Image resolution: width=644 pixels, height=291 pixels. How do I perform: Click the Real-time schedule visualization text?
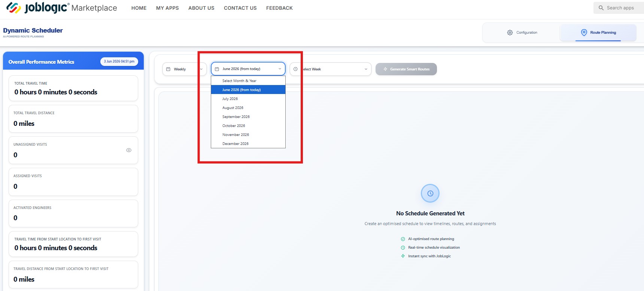pyautogui.click(x=434, y=248)
